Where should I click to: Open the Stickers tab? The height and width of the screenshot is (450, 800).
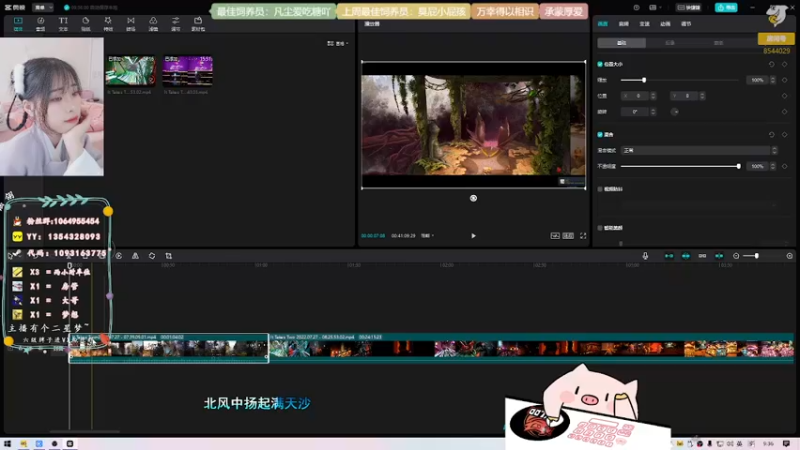[x=86, y=23]
